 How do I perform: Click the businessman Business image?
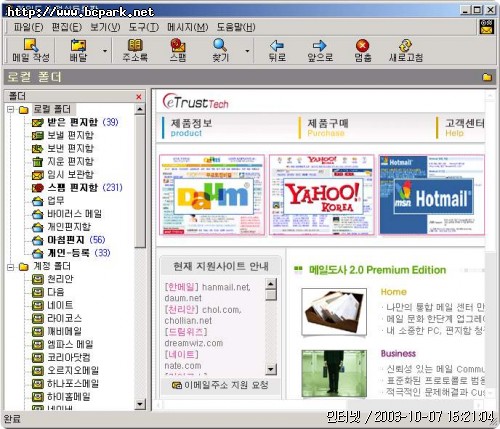pos(334,373)
